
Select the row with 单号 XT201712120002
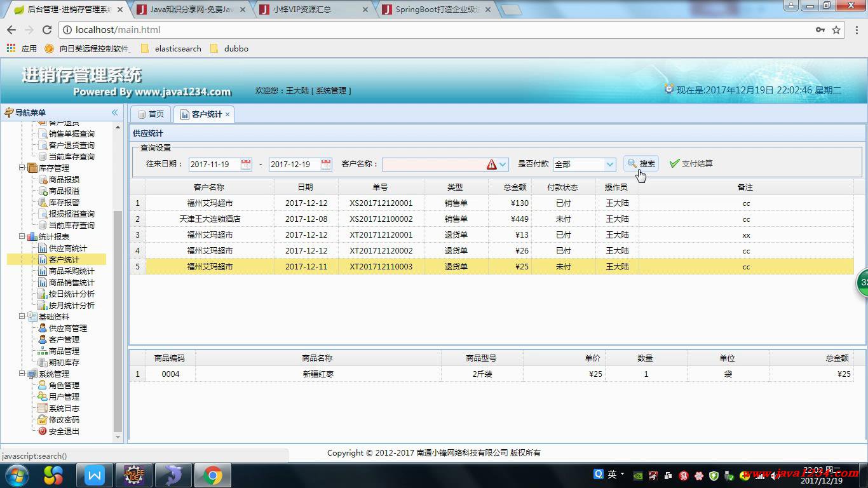coord(492,251)
